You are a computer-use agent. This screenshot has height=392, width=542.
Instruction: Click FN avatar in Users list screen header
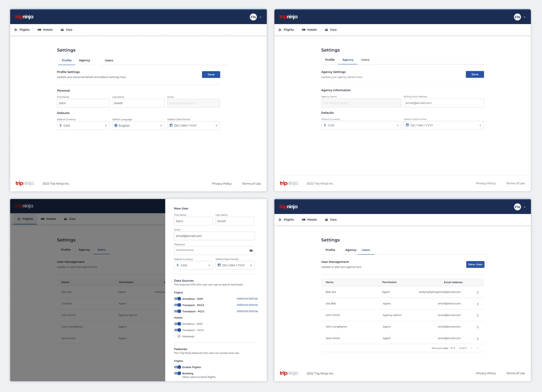pyautogui.click(x=517, y=207)
